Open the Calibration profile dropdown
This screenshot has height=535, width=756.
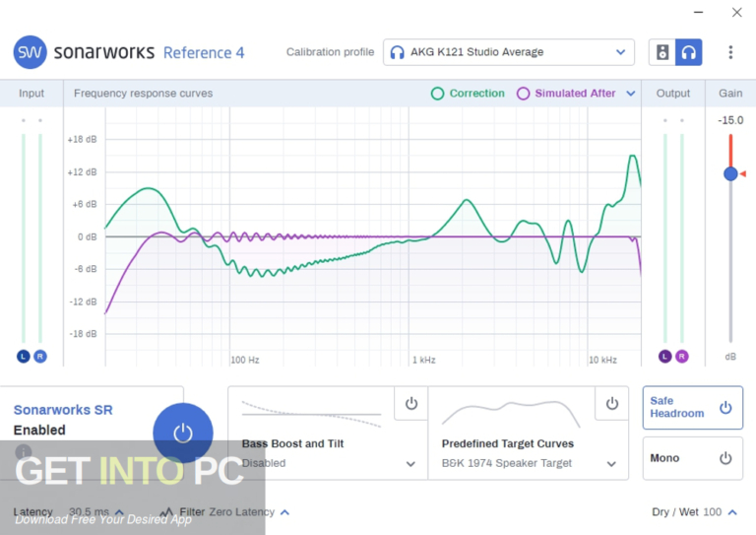tap(509, 52)
